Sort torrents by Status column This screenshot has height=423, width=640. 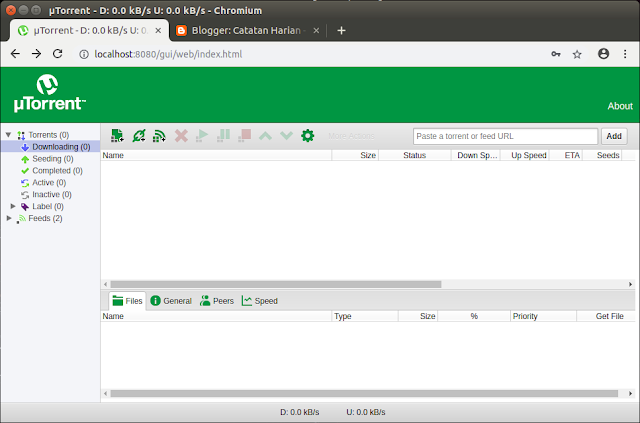(x=415, y=155)
